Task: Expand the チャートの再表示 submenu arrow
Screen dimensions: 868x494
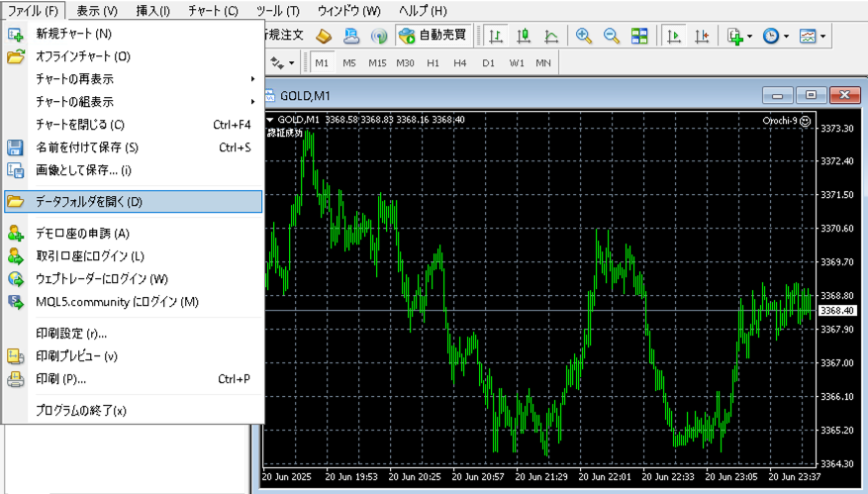Action: click(252, 79)
